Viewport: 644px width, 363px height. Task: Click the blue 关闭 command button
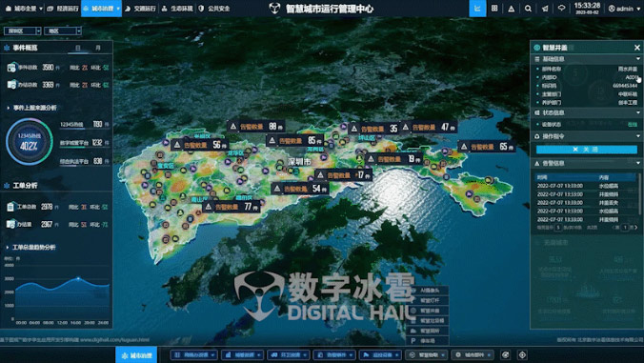(x=587, y=150)
